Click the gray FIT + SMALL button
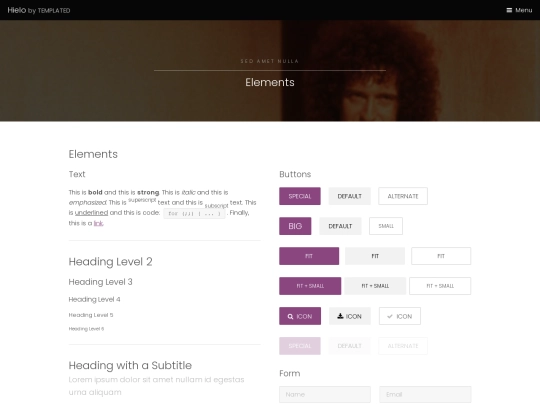The image size is (540, 405). point(375,286)
